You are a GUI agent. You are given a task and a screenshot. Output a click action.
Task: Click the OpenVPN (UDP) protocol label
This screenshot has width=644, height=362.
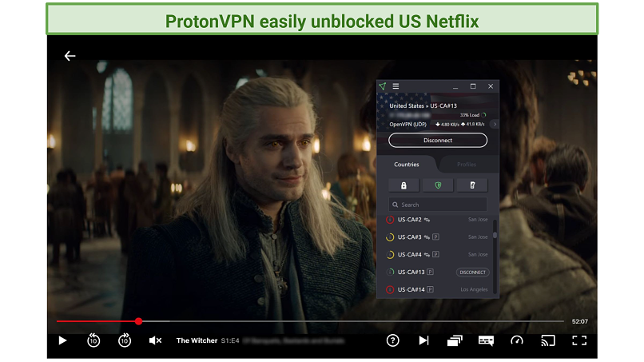(407, 124)
